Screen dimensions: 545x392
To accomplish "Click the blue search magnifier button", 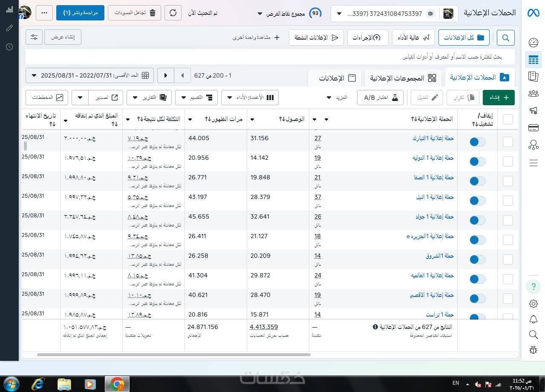I will coord(505,37).
